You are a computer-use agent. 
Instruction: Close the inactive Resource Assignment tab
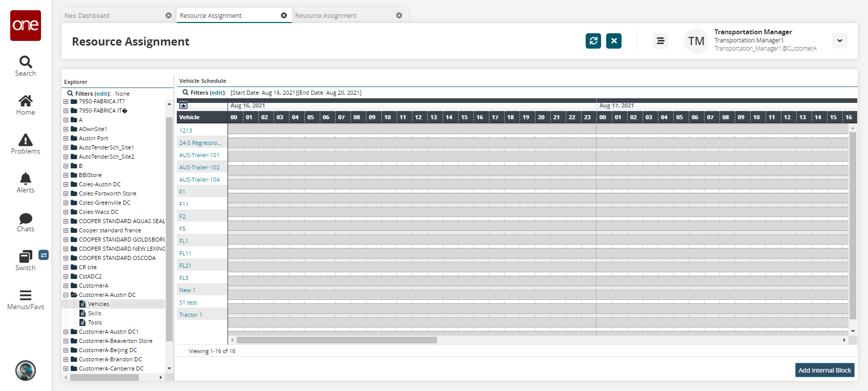click(x=399, y=15)
